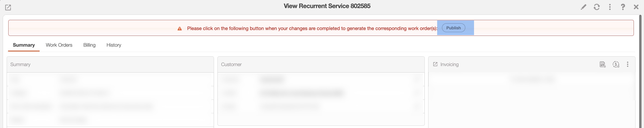The height and width of the screenshot is (128, 644).
Task: Expand Invoicing panel three-dot menu
Action: coord(627,64)
